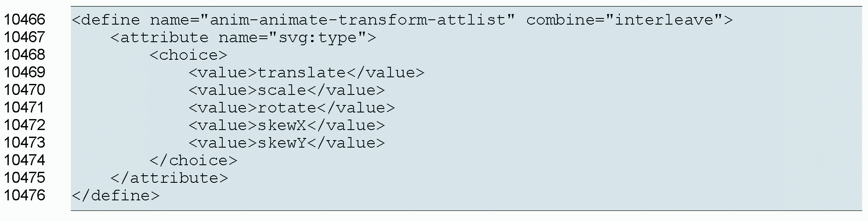Screen dimensions: 868x221
Task: Click the "skewY" value text
Action: [282, 143]
